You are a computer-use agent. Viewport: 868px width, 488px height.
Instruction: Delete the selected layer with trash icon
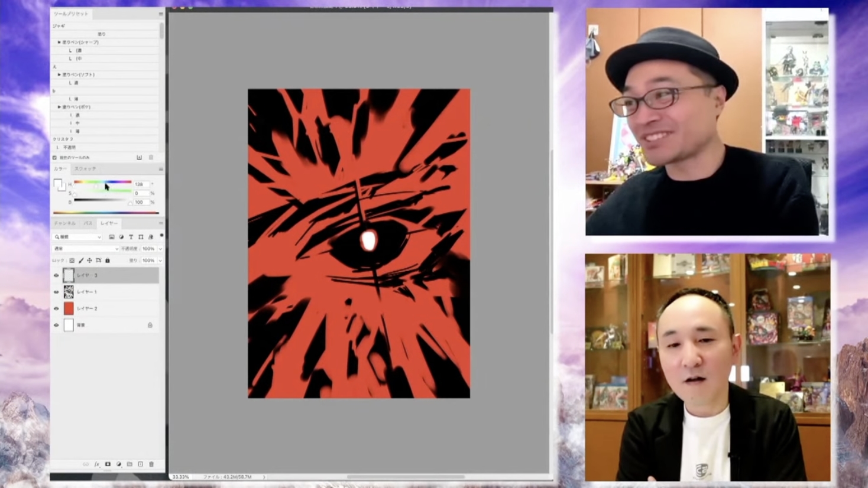click(x=151, y=464)
